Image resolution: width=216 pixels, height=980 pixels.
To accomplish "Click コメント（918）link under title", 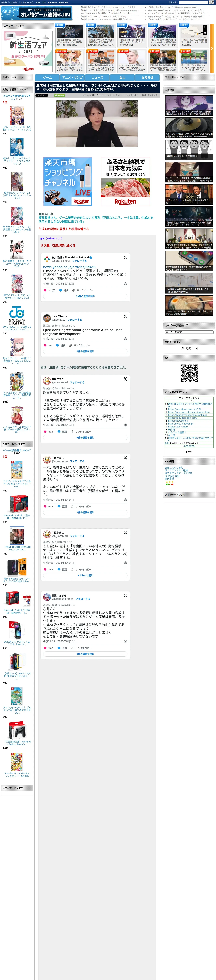I will pyautogui.click(x=115, y=96).
